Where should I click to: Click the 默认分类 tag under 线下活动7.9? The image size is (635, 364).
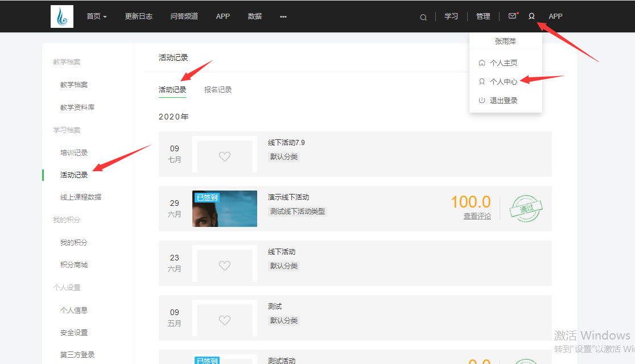coord(284,157)
